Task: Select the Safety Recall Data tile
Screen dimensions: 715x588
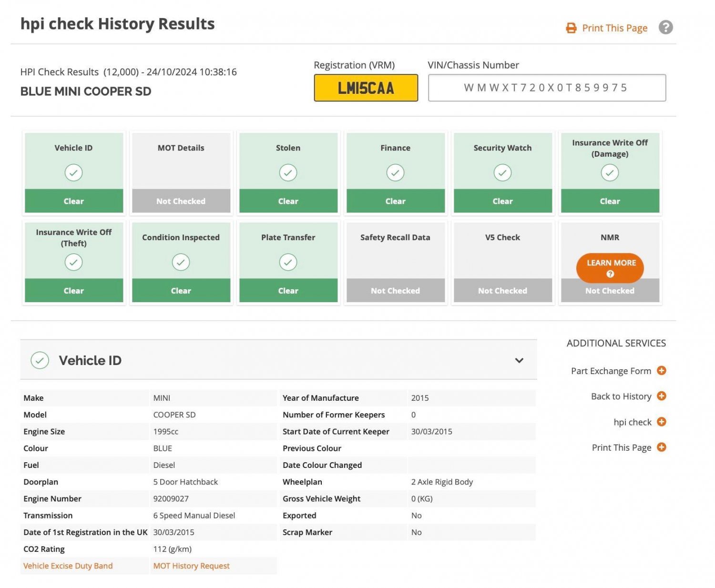Action: (396, 262)
